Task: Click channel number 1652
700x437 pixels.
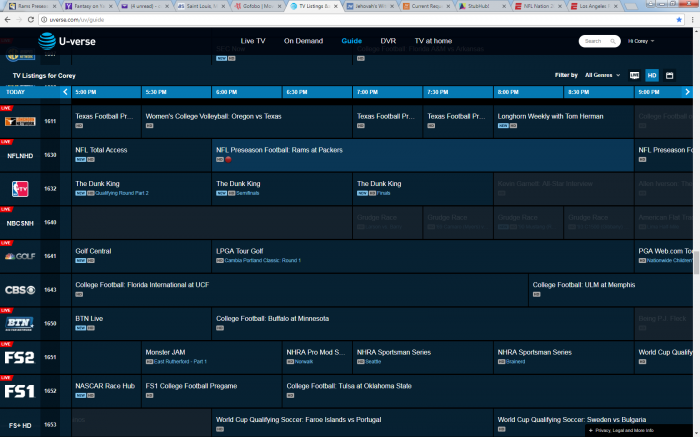Action: tap(50, 391)
